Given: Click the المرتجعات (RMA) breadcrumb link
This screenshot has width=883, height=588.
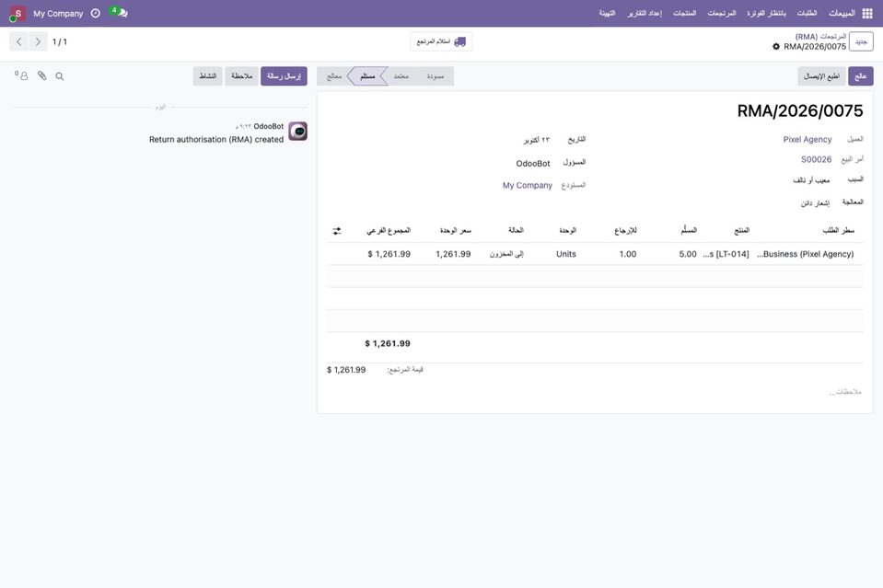Looking at the screenshot, I should coord(820,37).
